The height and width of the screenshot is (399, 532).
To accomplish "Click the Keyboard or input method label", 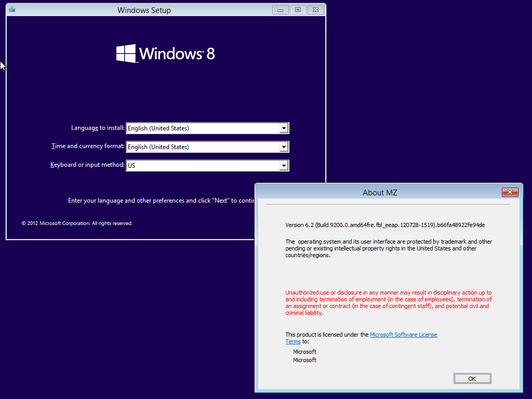I will (87, 165).
